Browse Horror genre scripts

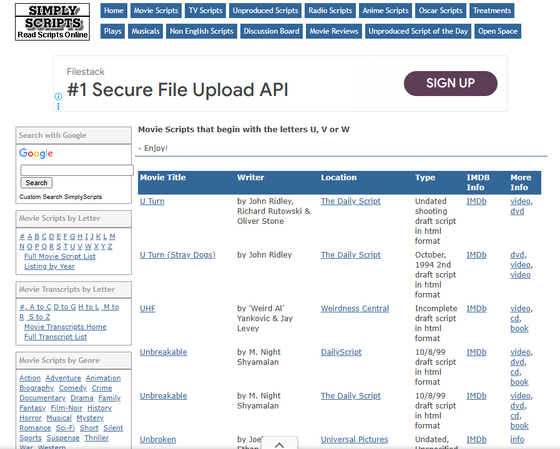tap(30, 418)
